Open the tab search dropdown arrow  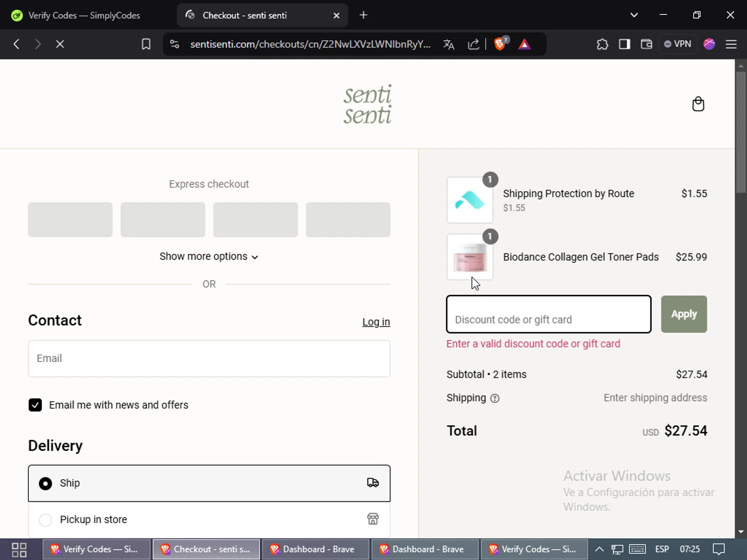(x=634, y=15)
